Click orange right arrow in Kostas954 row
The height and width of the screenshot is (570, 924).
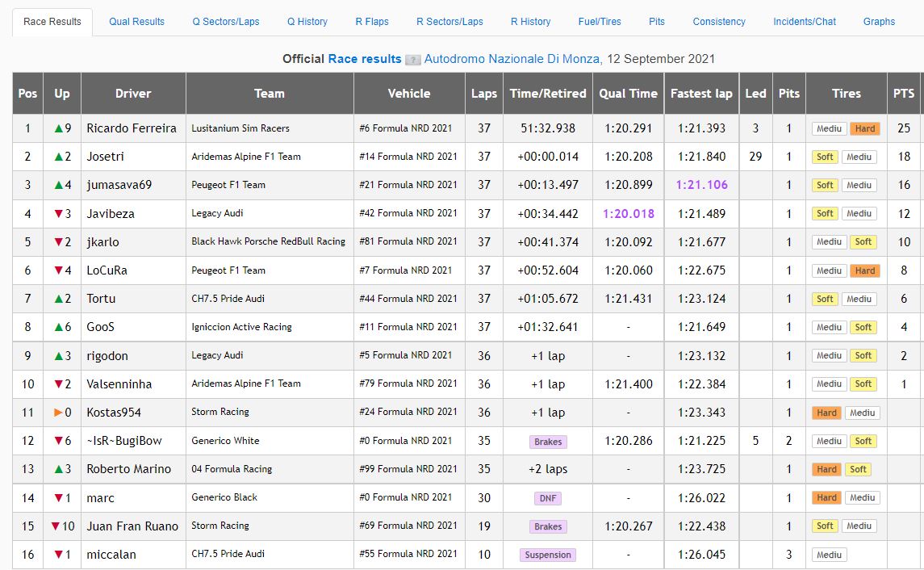coord(58,413)
